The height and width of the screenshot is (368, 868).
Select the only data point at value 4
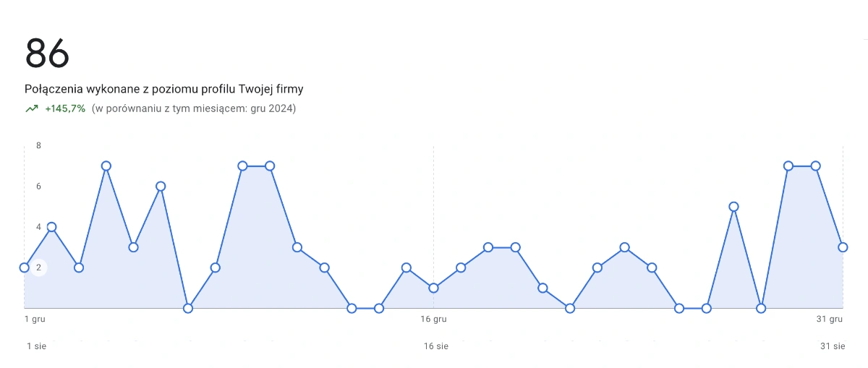(51, 227)
